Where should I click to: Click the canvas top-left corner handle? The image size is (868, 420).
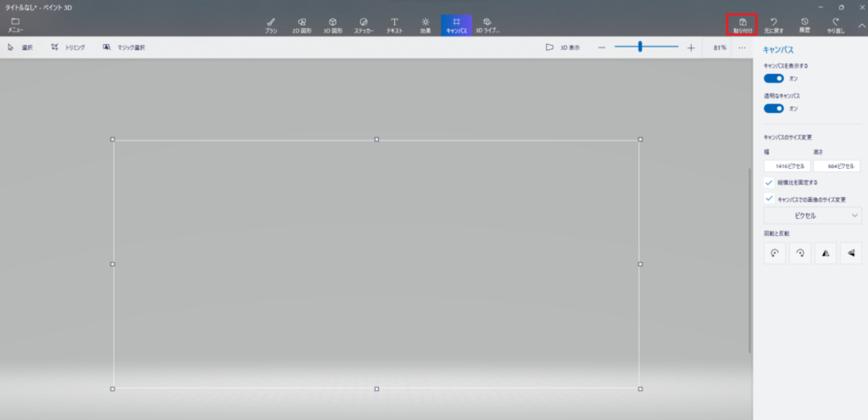pos(113,140)
